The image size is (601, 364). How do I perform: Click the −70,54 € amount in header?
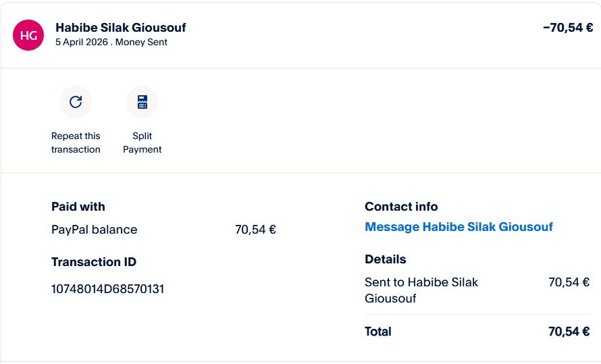coord(567,28)
